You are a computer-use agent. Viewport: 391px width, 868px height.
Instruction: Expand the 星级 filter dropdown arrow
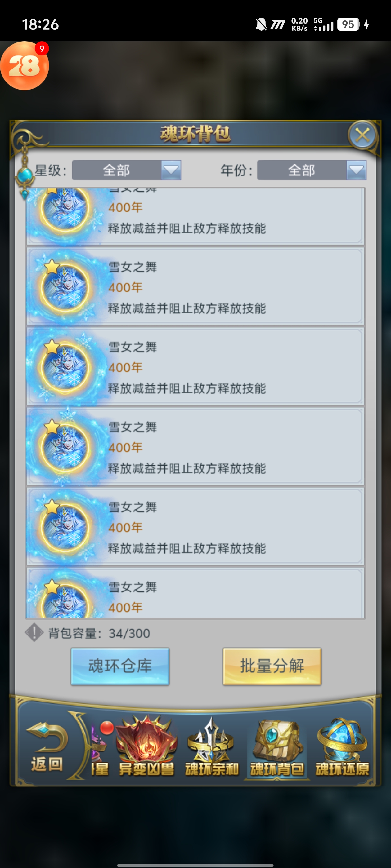[x=171, y=170]
